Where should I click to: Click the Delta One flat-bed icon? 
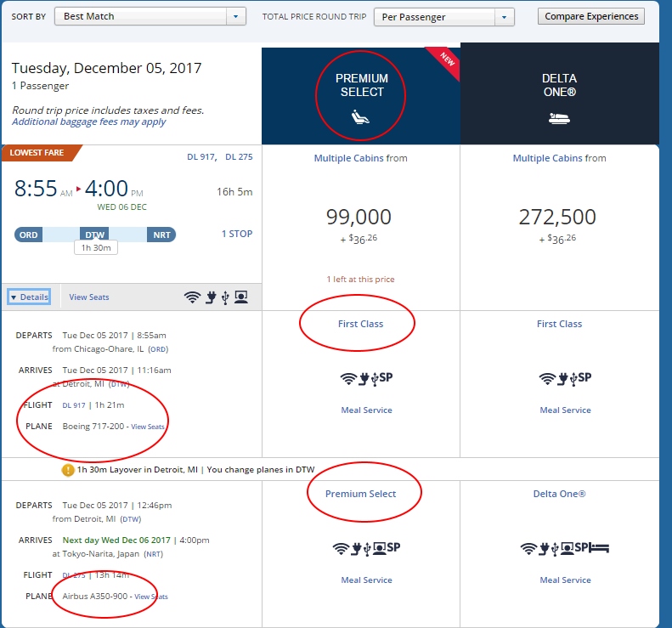(x=559, y=120)
